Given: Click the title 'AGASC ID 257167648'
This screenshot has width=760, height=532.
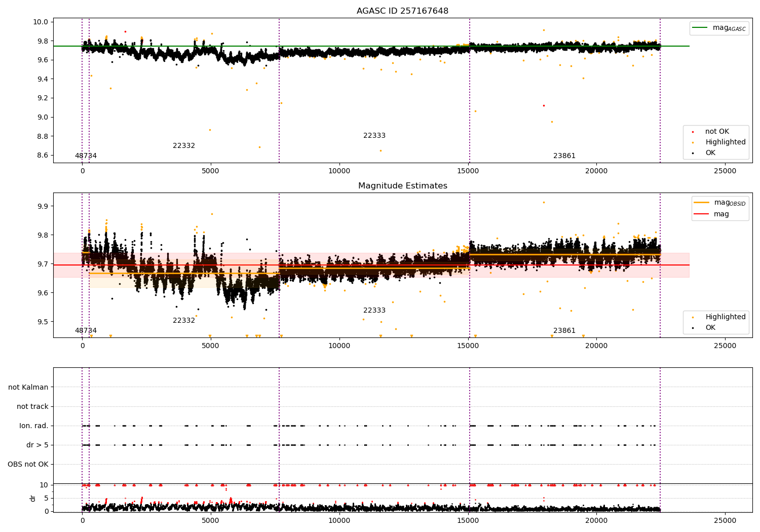Looking at the screenshot, I should [x=402, y=11].
